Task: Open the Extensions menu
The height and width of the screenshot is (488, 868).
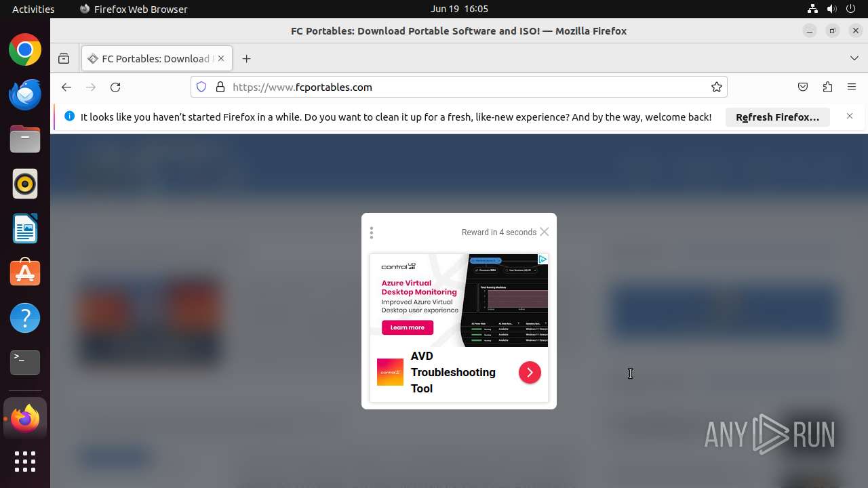Action: pyautogui.click(x=827, y=87)
